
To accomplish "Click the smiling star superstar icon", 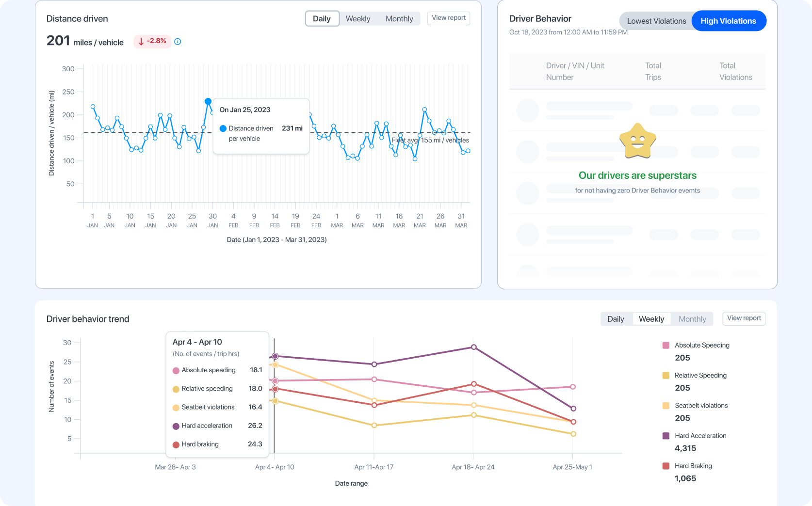I will [637, 141].
